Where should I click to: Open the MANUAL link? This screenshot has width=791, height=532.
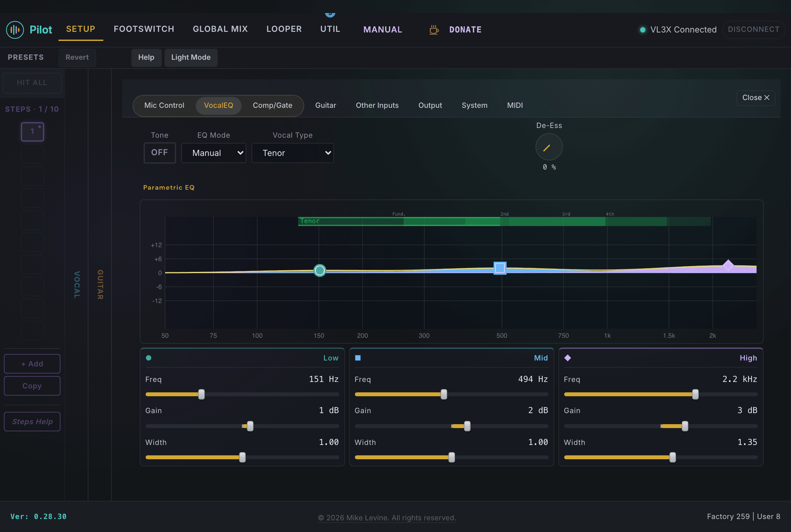[383, 30]
